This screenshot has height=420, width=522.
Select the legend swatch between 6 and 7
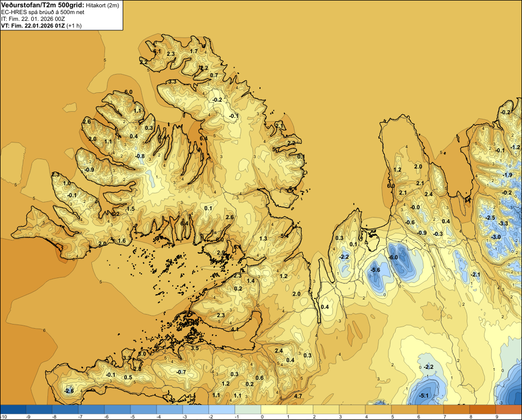(x=431, y=410)
